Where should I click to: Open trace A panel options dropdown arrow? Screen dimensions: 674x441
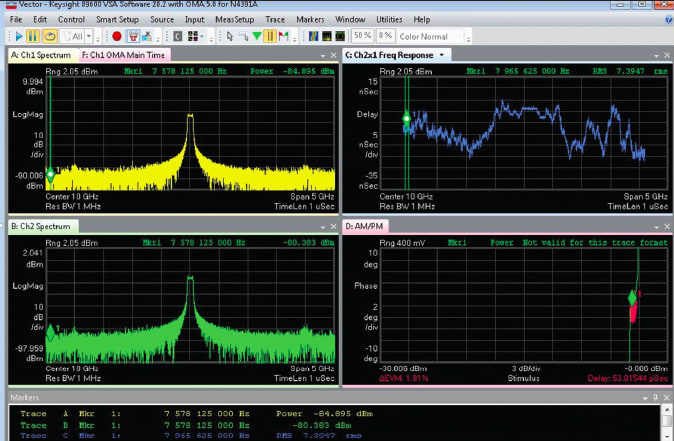tap(325, 55)
